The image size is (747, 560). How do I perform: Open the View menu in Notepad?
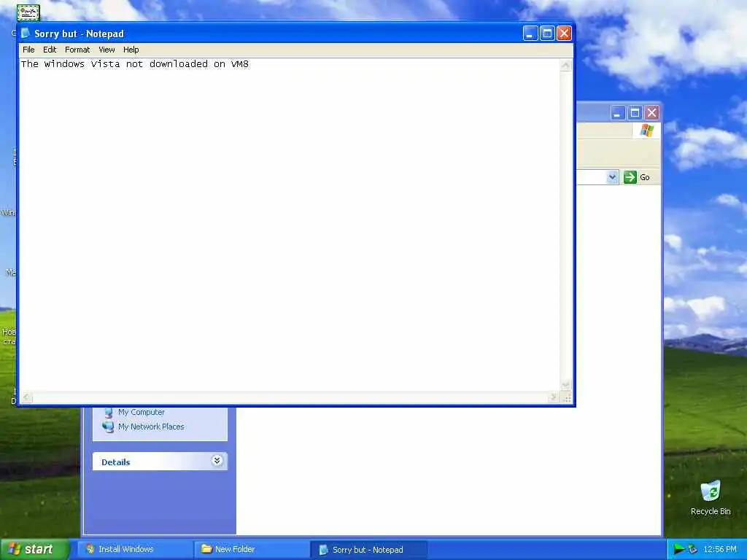[x=107, y=50]
